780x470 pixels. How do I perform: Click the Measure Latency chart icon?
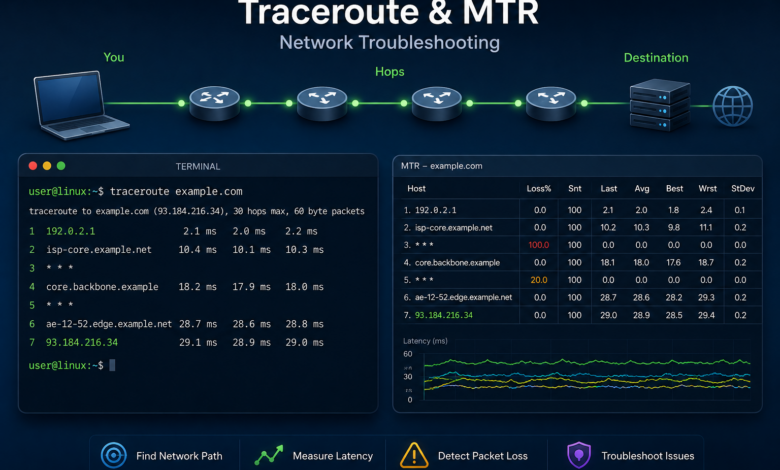point(269,455)
